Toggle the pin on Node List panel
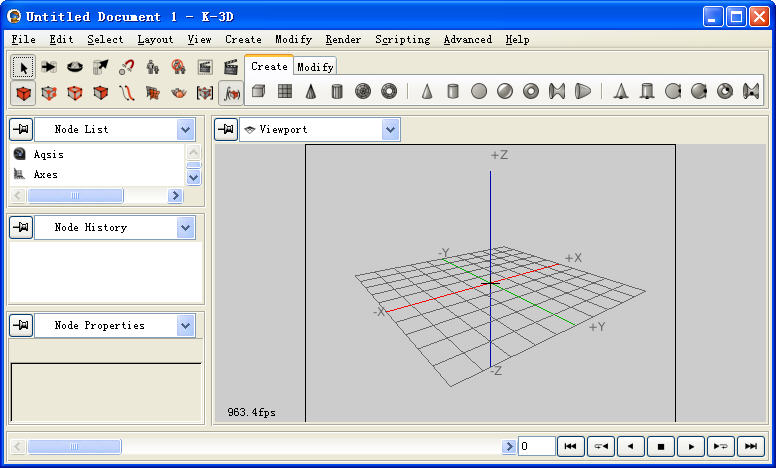This screenshot has height=468, width=776. click(21, 129)
